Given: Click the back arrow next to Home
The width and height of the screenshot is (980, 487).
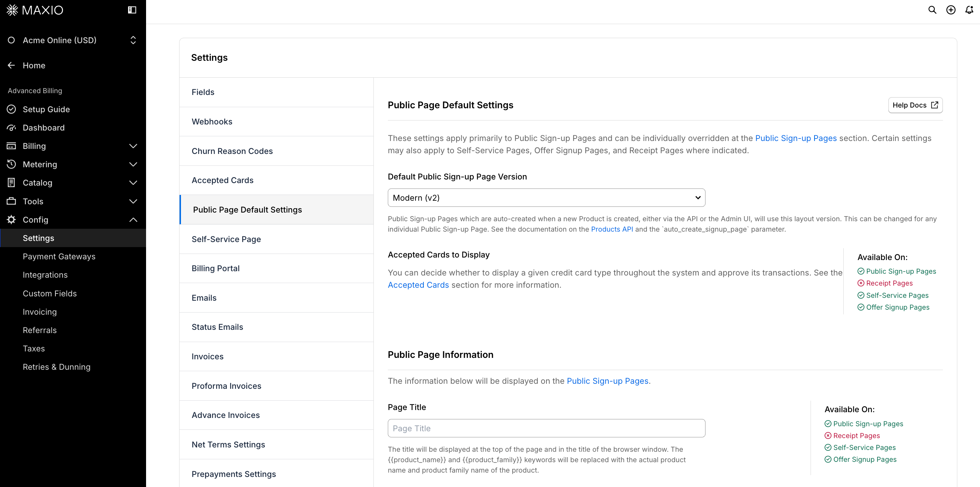Looking at the screenshot, I should pos(12,65).
